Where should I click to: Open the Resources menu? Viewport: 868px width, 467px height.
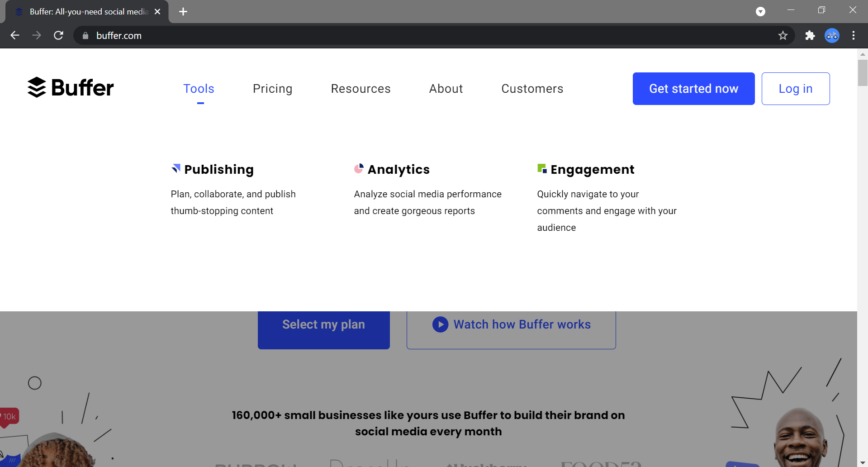(360, 89)
